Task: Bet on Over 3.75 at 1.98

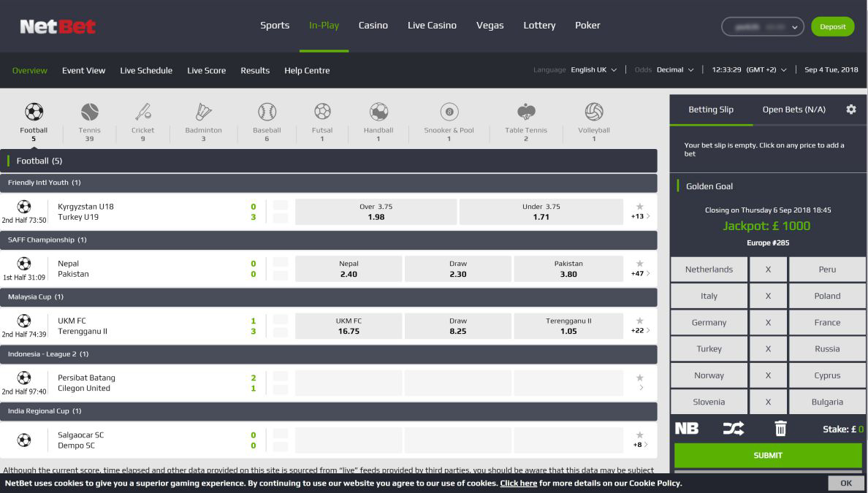Action: click(x=376, y=211)
